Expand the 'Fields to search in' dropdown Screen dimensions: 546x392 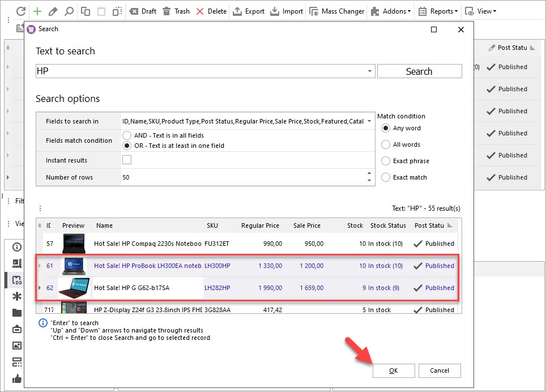[369, 121]
